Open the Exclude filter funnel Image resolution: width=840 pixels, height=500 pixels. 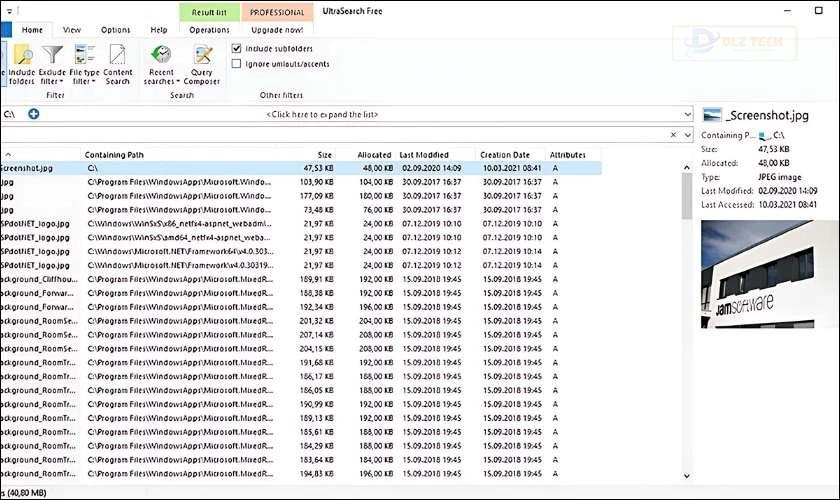pyautogui.click(x=52, y=65)
